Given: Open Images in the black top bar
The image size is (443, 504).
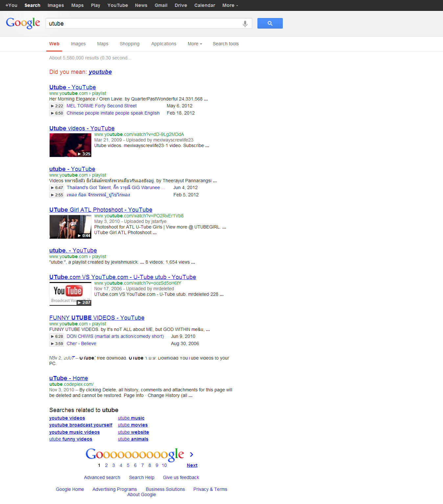Looking at the screenshot, I should point(56,5).
